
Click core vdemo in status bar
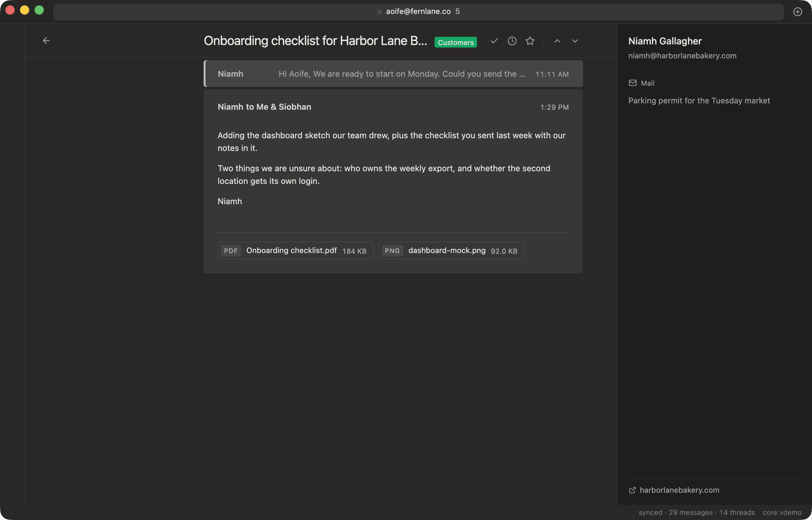click(782, 512)
